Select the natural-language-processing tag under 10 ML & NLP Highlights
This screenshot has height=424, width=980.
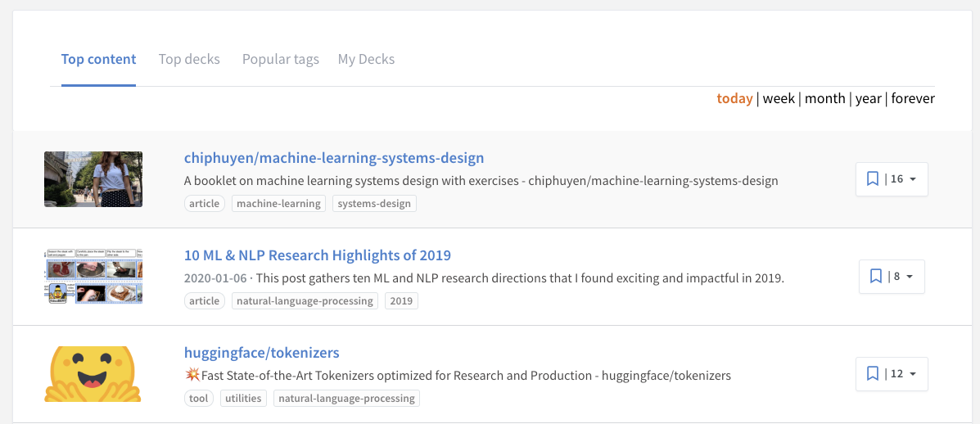click(x=305, y=301)
